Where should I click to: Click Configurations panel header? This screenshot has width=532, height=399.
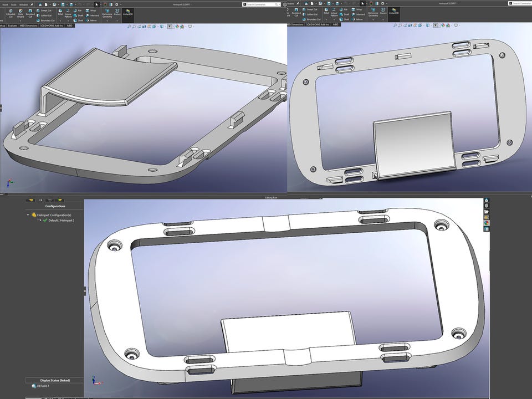click(x=55, y=206)
